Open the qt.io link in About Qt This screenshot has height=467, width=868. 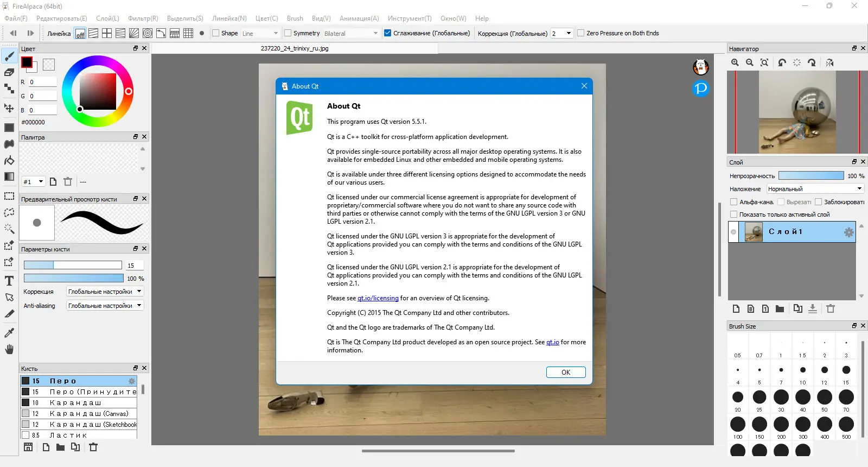point(552,342)
